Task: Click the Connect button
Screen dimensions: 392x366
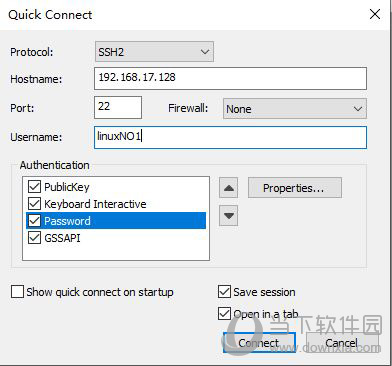Action: (259, 342)
